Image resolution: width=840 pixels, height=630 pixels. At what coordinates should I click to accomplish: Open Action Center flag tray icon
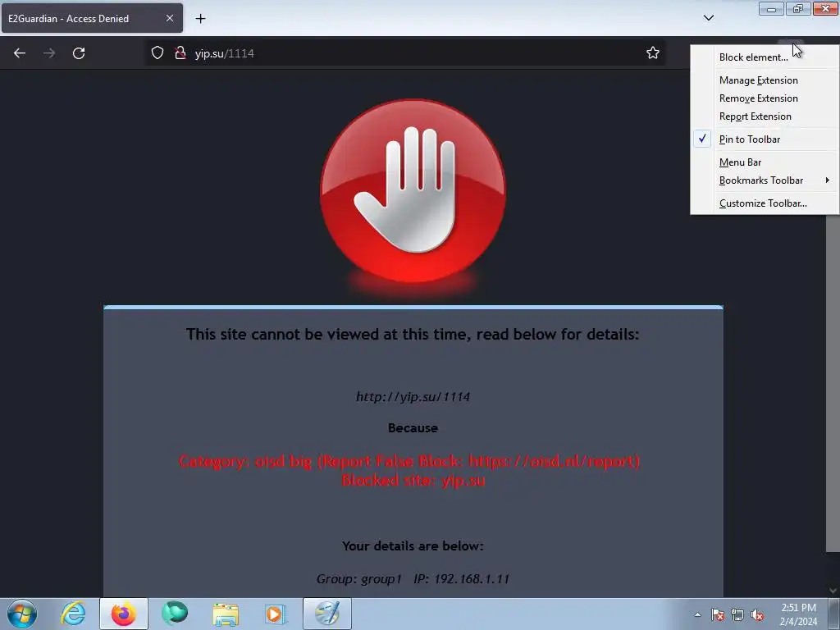pyautogui.click(x=718, y=614)
